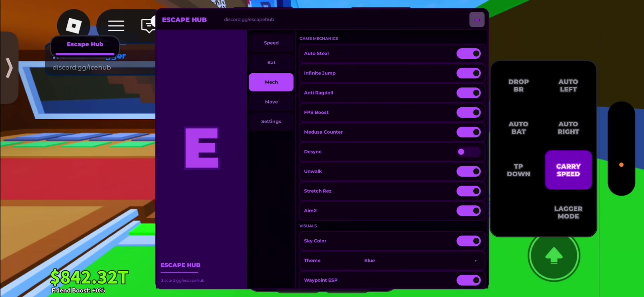This screenshot has width=644, height=297.
Task: Switch to the Speed tab
Action: pyautogui.click(x=271, y=43)
